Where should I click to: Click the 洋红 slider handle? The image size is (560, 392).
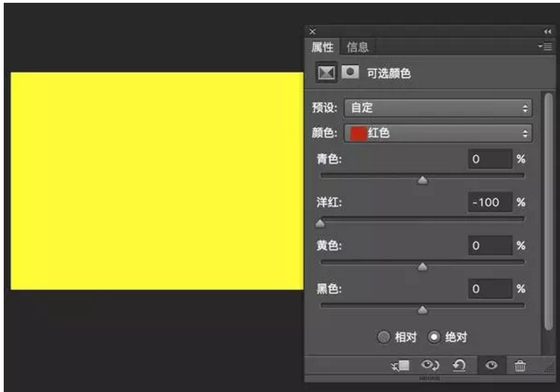click(x=320, y=224)
